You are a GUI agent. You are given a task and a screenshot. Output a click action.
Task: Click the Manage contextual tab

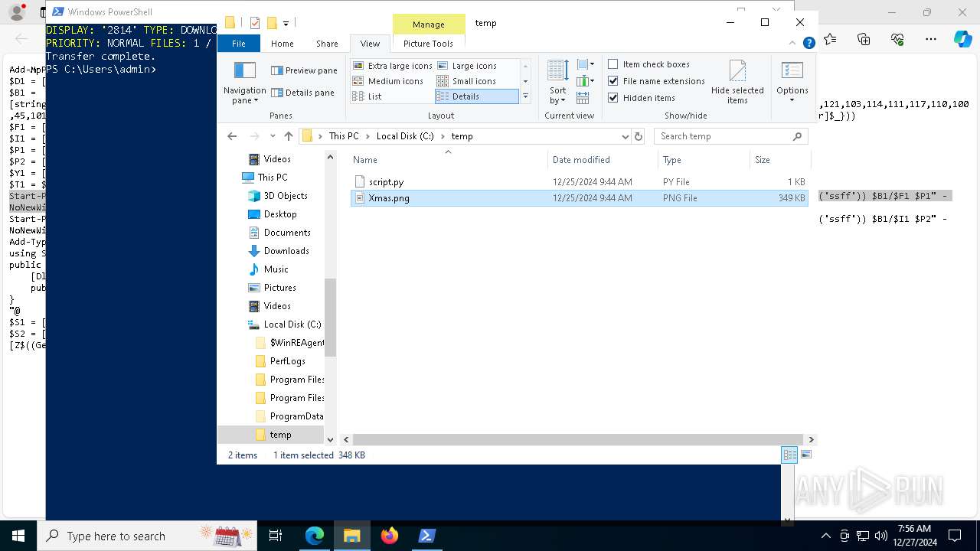428,24
